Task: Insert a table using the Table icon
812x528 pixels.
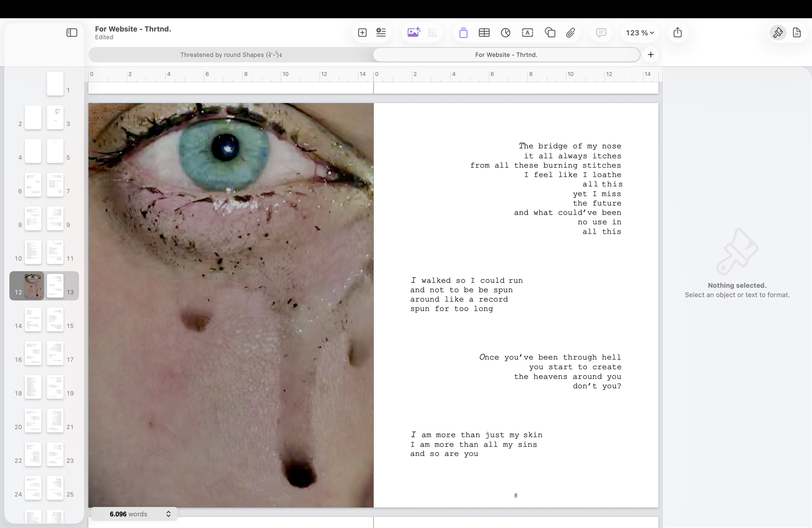Action: 484,33
